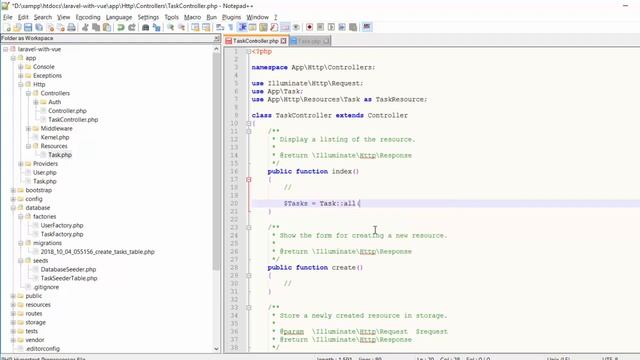This screenshot has height=360, width=640.
Task: Toggle Synchronize Vertical Scrolling
Action: (195, 27)
